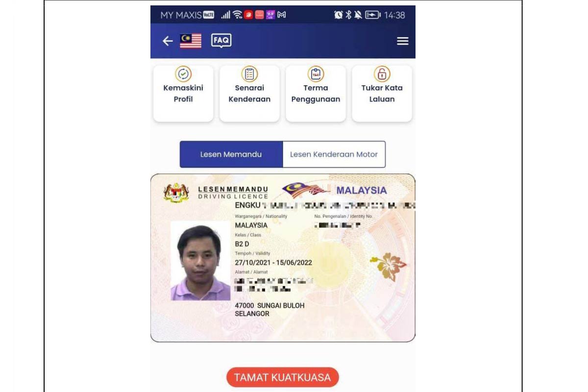Open the Kemaskini Profil card label
The image size is (588, 392).
coord(183,94)
